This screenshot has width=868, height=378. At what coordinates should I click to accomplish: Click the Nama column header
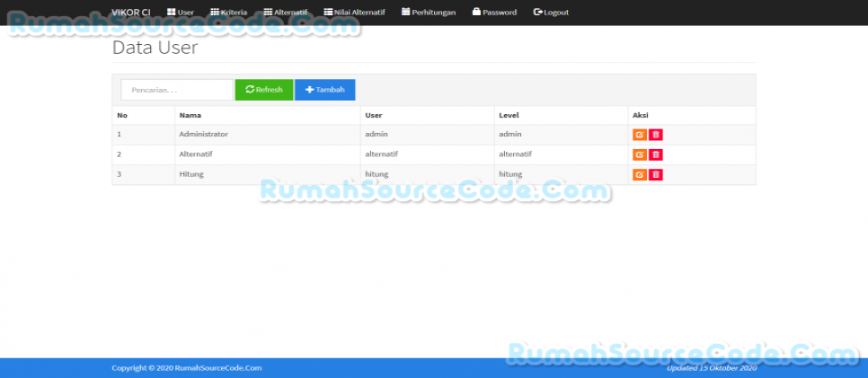click(190, 115)
